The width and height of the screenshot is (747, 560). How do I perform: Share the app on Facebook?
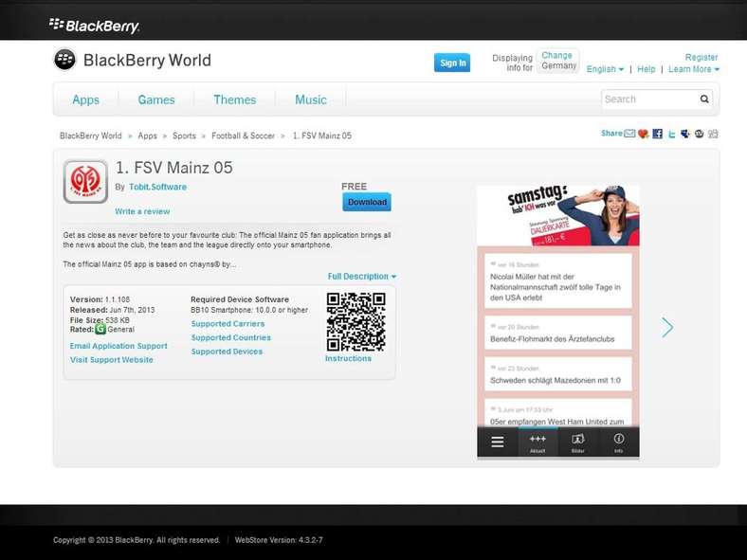pos(658,134)
